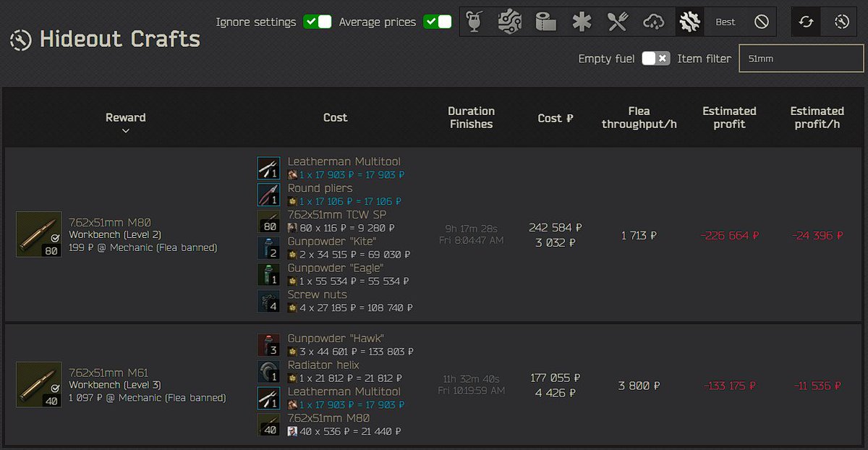Click the Gunpowder "Kite" item icon

pos(268,247)
